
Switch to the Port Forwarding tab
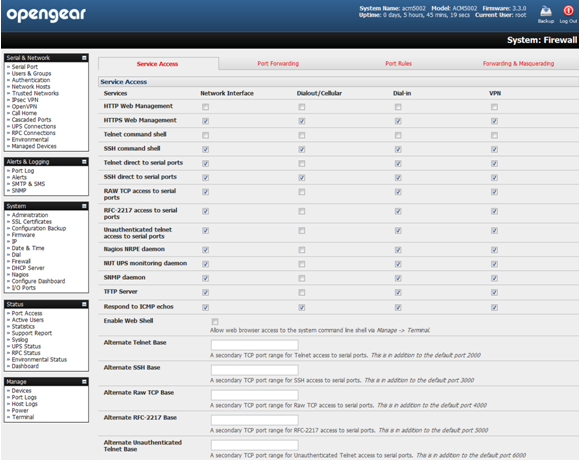278,63
